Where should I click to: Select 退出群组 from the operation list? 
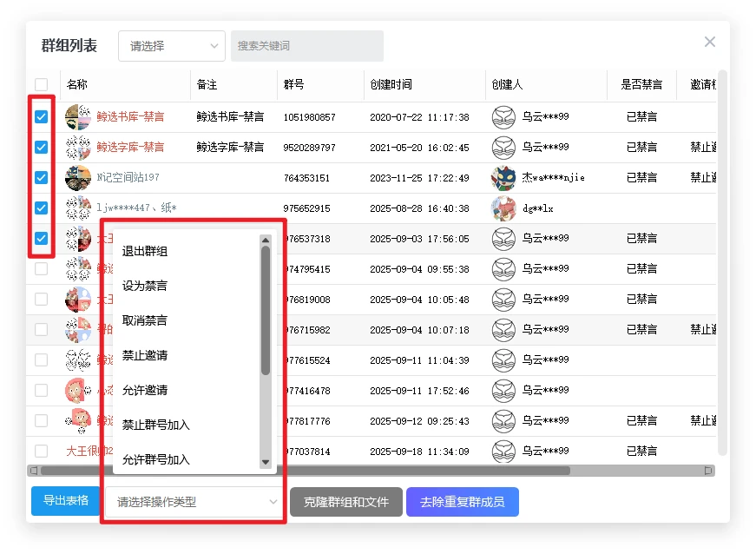click(x=145, y=252)
